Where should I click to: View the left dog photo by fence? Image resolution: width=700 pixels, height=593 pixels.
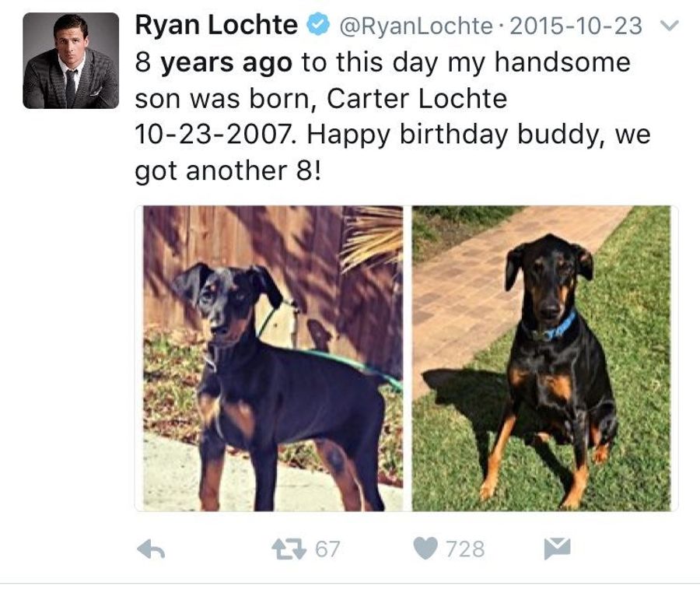click(x=273, y=358)
